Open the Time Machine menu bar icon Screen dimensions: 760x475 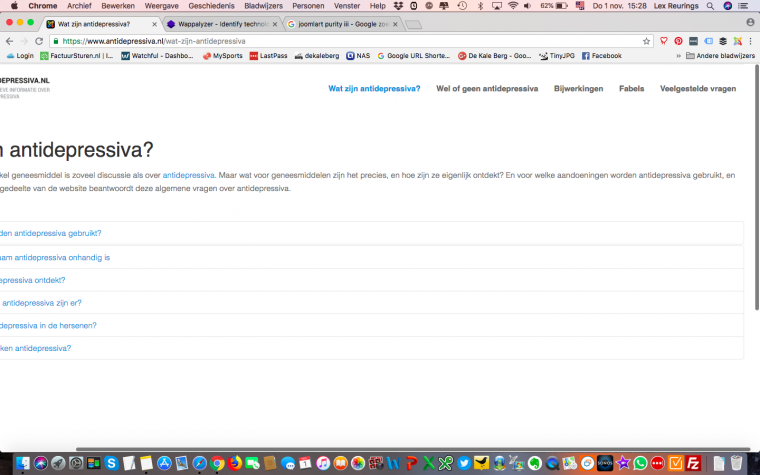click(462, 6)
